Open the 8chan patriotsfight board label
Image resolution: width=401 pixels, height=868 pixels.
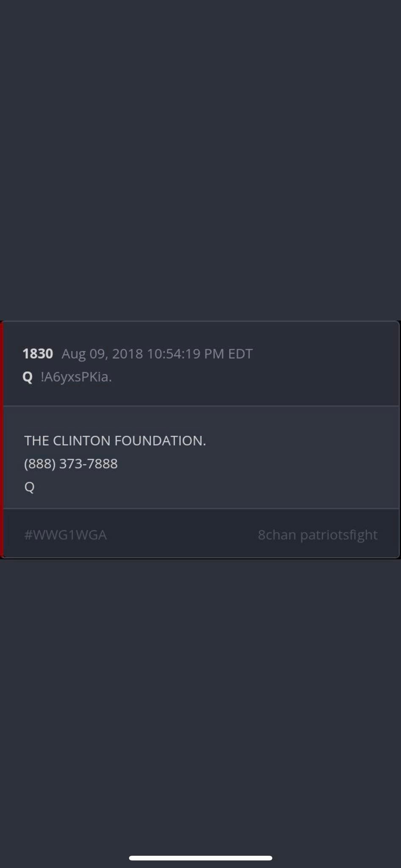click(318, 535)
